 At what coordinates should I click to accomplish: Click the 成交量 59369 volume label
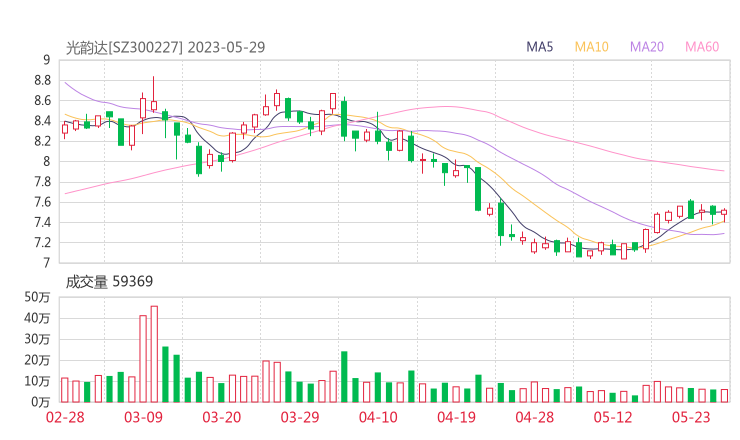tap(109, 282)
